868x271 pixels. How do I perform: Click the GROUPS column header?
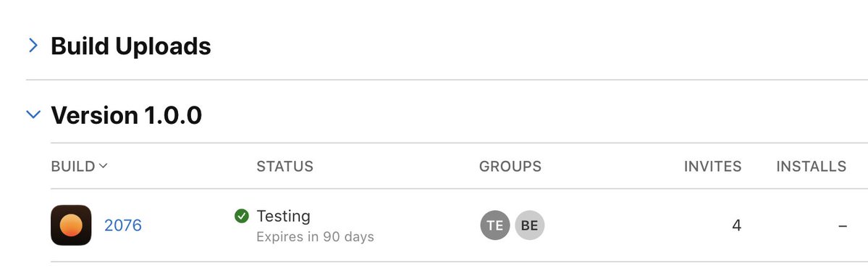coord(510,166)
